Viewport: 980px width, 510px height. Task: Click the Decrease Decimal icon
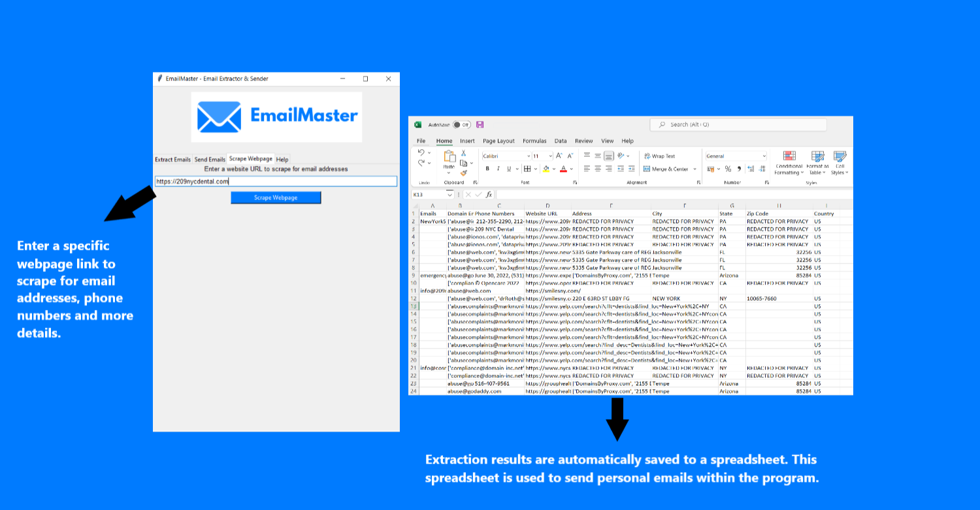(x=762, y=169)
